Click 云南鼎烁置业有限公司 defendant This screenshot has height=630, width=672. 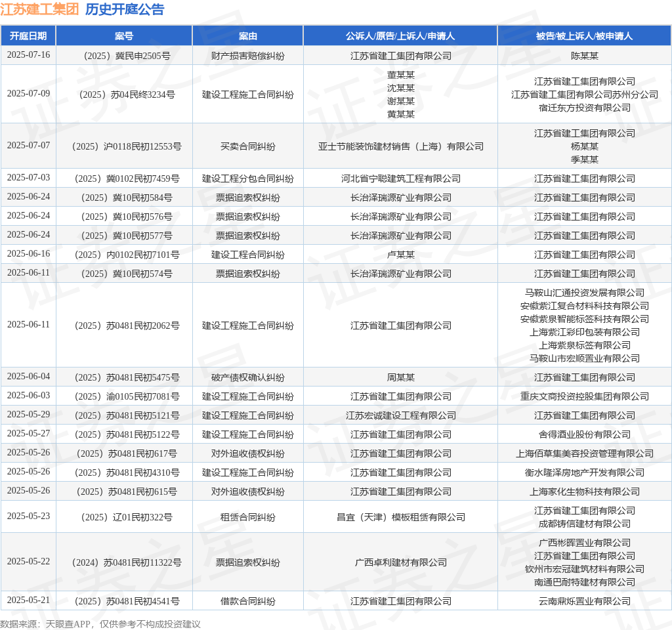tap(585, 601)
